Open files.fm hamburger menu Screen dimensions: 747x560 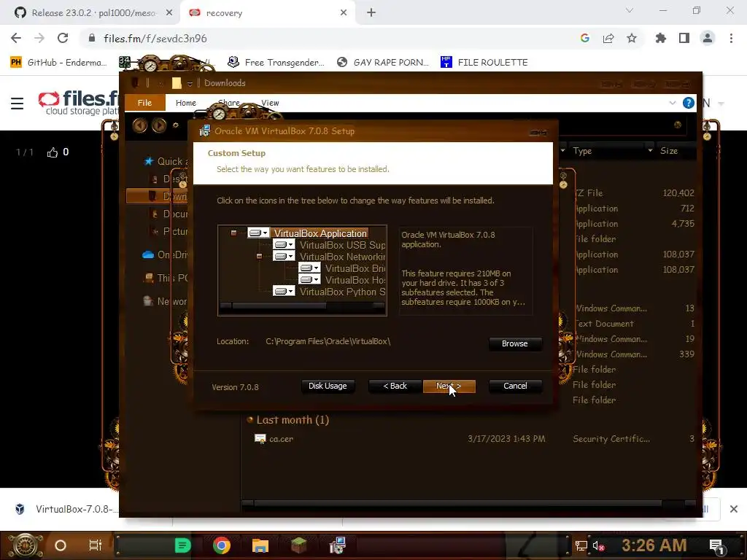18,104
